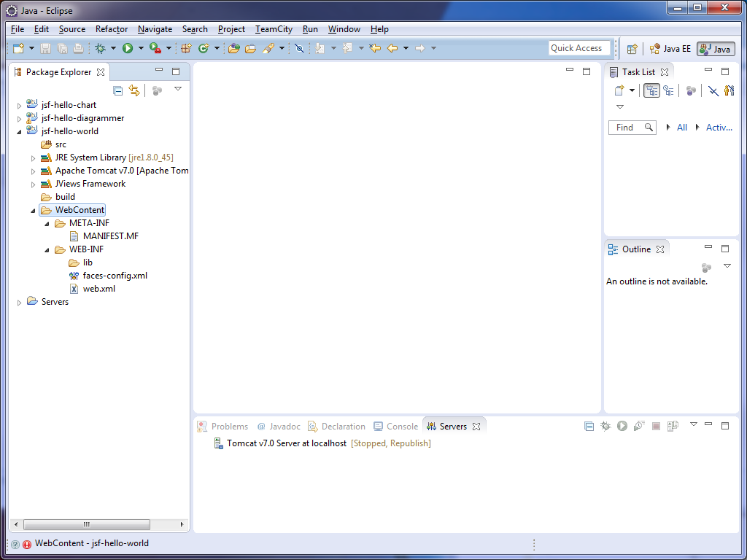The height and width of the screenshot is (560, 747).
Task: Click the Publish to server icon
Action: coord(673,427)
